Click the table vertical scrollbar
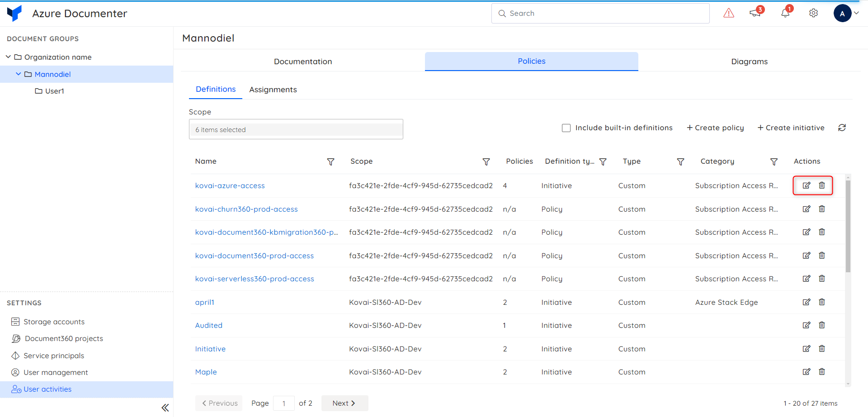The image size is (868, 417). coord(848,226)
